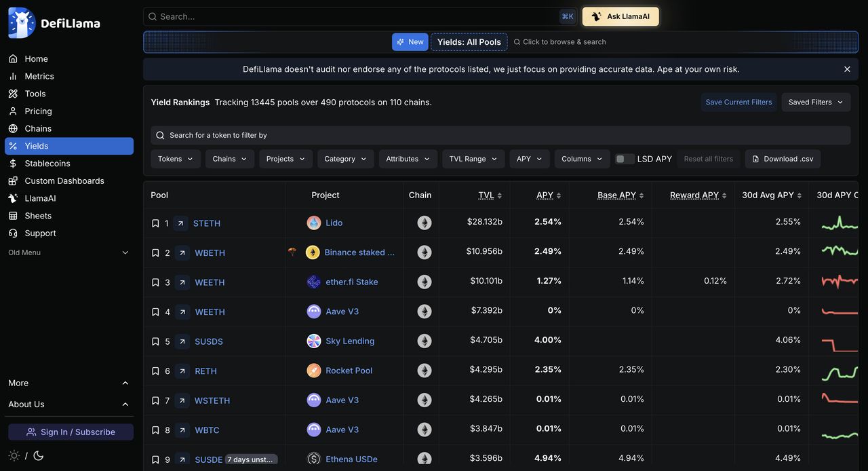
Task: Open the Attributes filter dropdown
Action: (x=408, y=159)
